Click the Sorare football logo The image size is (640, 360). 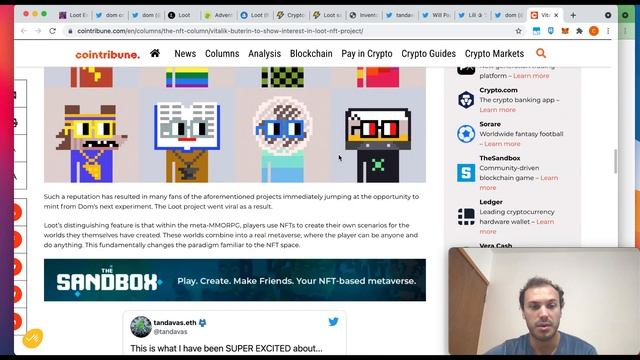tap(466, 133)
